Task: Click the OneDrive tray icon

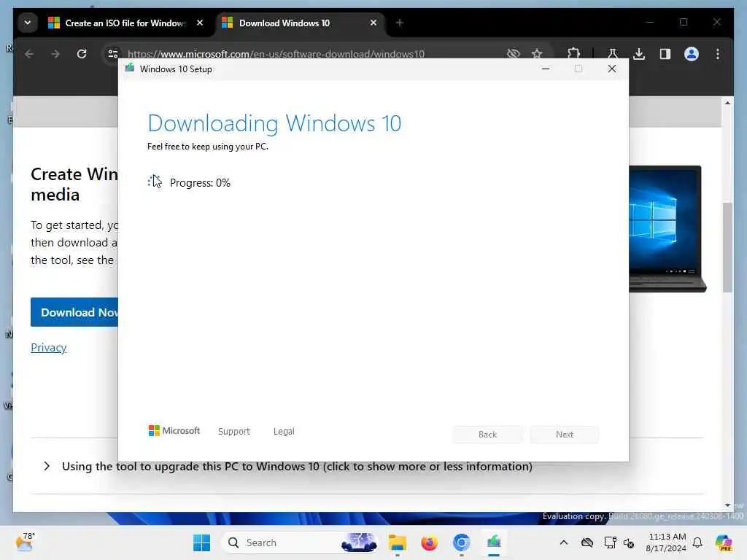Action: point(587,542)
